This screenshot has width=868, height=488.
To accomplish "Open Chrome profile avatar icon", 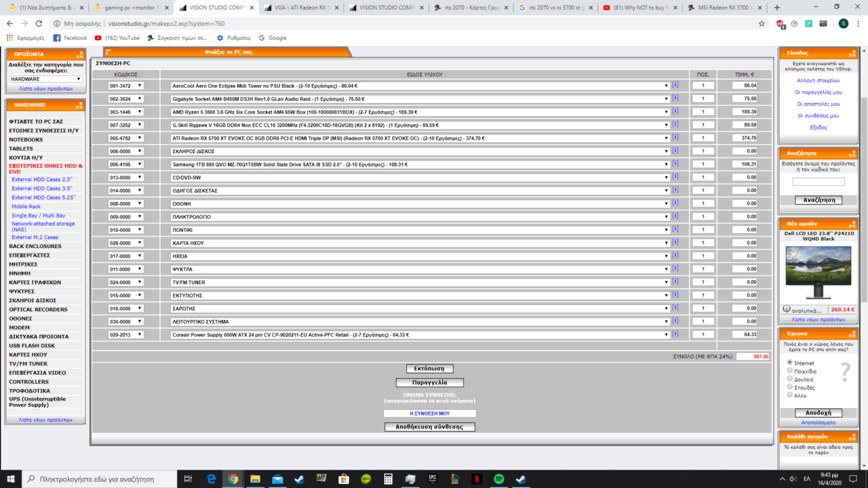I will click(x=843, y=23).
